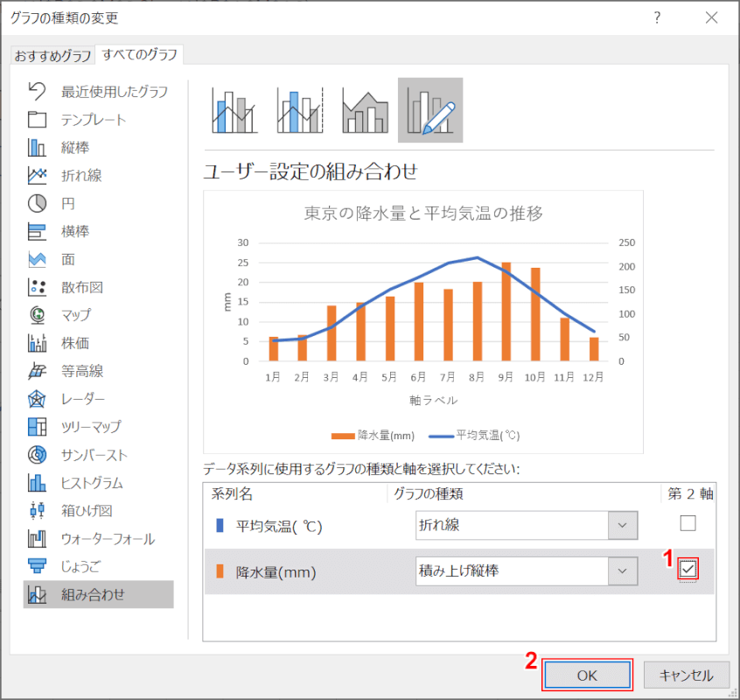Pick the 円 pie chart icon
The width and height of the screenshot is (740, 700).
37,204
